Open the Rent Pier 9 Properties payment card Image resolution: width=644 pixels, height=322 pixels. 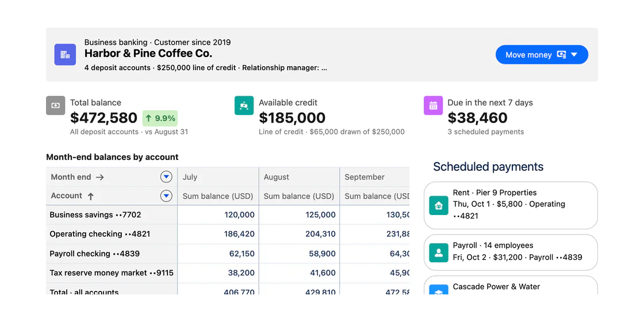click(511, 205)
